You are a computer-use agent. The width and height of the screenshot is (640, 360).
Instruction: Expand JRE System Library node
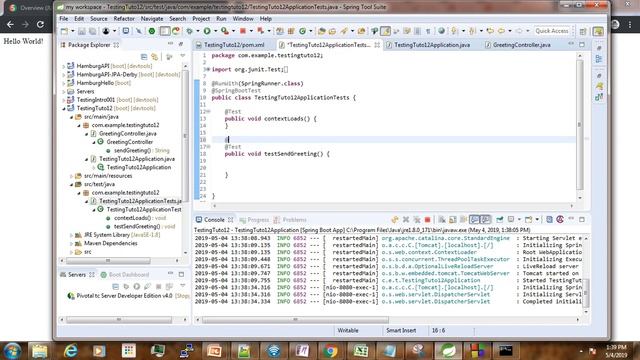coord(71,235)
